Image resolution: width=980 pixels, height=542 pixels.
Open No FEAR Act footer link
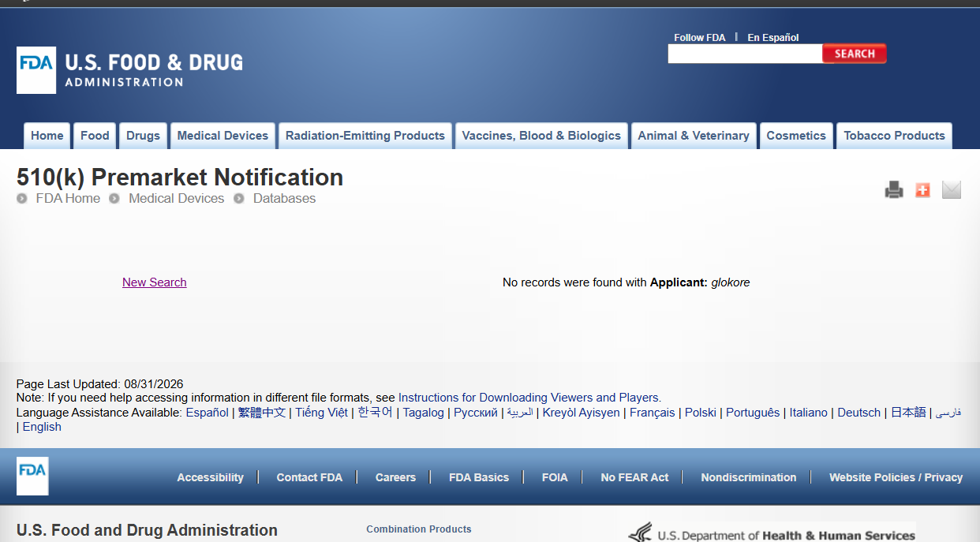point(634,477)
